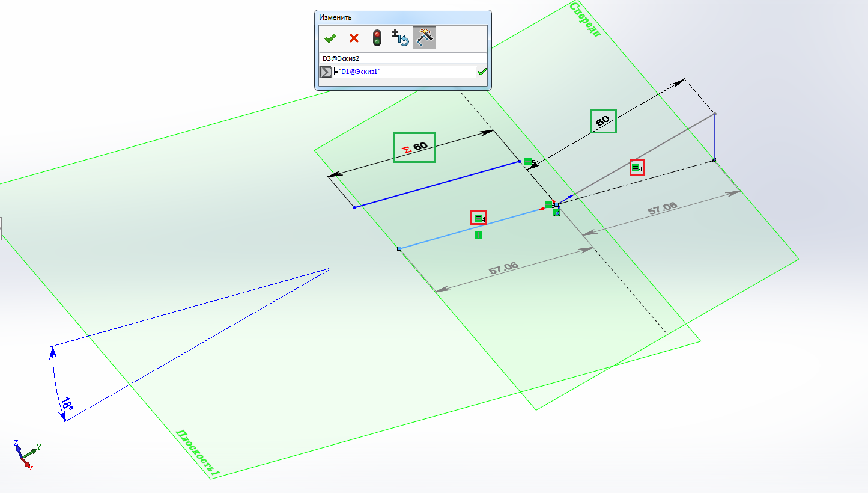868x493 pixels.
Task: Click the relation icon 5 beside the dark blue line endpoint
Action: [x=529, y=161]
